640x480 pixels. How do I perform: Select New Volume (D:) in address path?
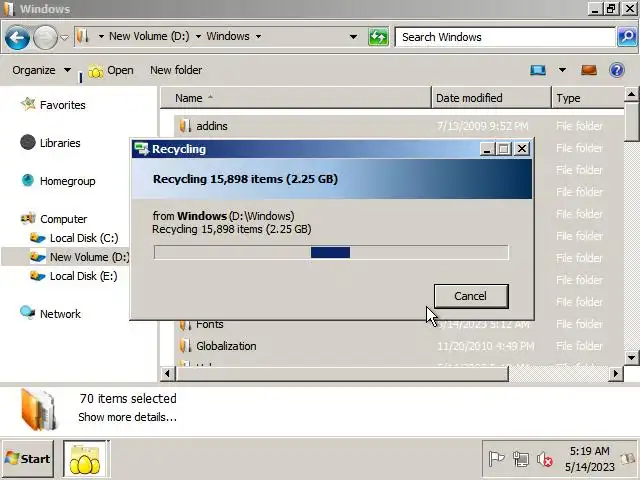[x=149, y=36]
